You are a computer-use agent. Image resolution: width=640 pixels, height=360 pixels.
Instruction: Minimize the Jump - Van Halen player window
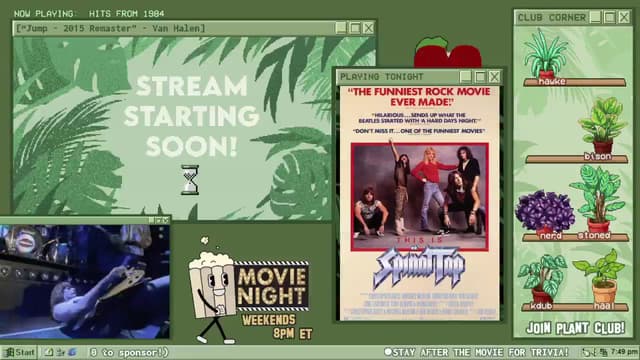pyautogui.click(x=341, y=28)
